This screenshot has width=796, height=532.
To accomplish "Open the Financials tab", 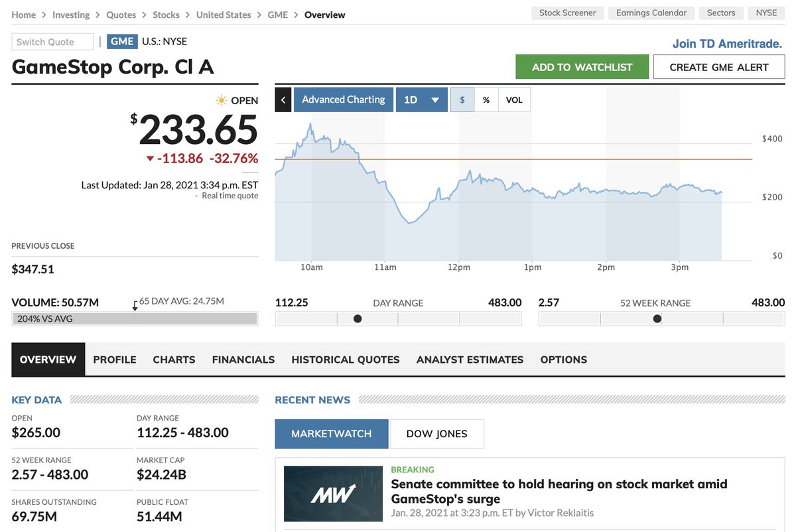I will coord(243,360).
